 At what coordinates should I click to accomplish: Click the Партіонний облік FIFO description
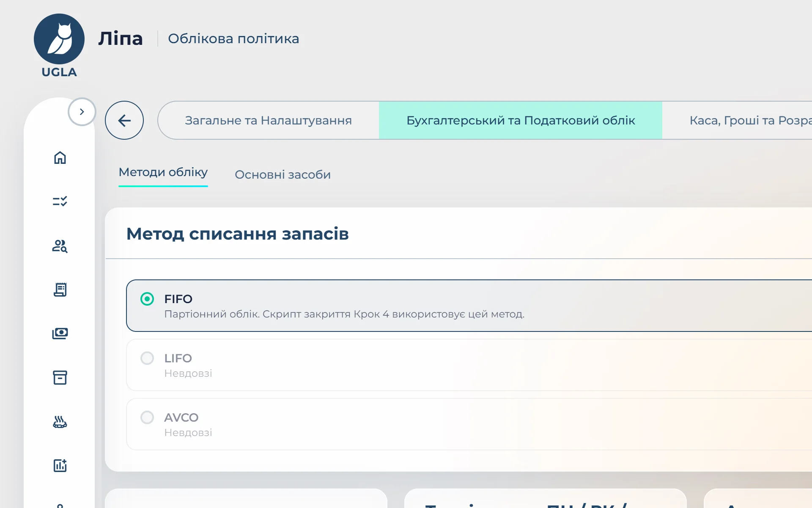click(x=344, y=314)
